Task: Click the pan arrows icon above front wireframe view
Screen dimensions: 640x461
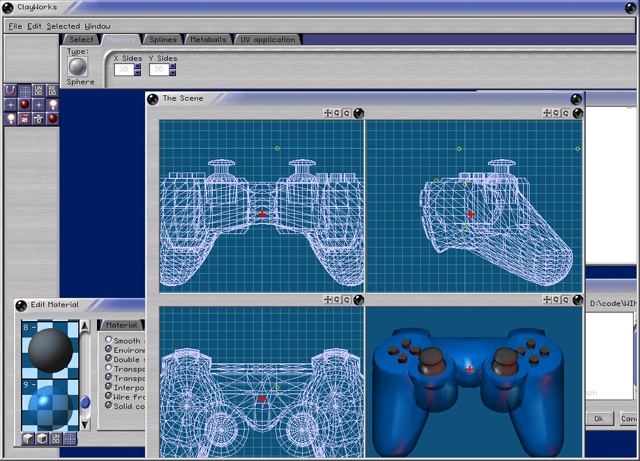Action: [327, 113]
